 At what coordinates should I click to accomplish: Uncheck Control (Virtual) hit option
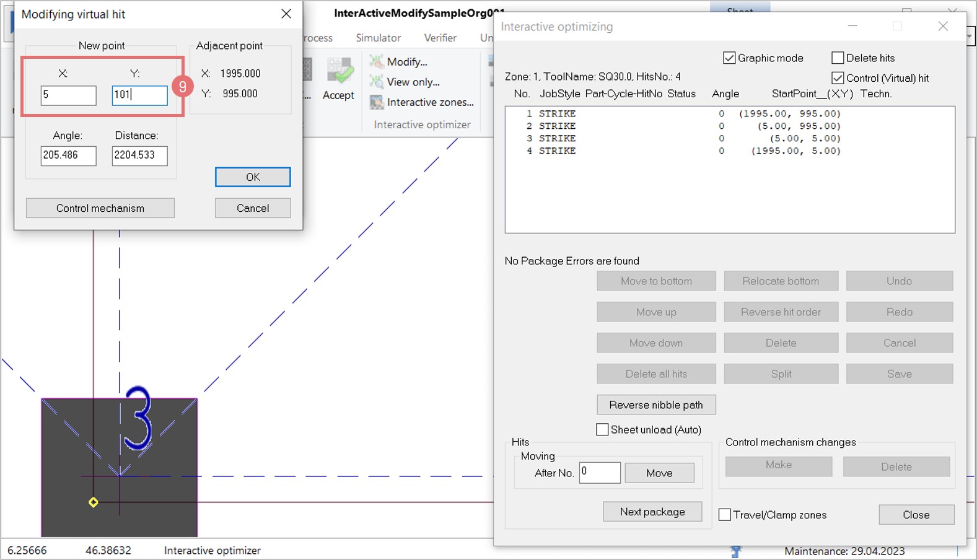pyautogui.click(x=838, y=78)
